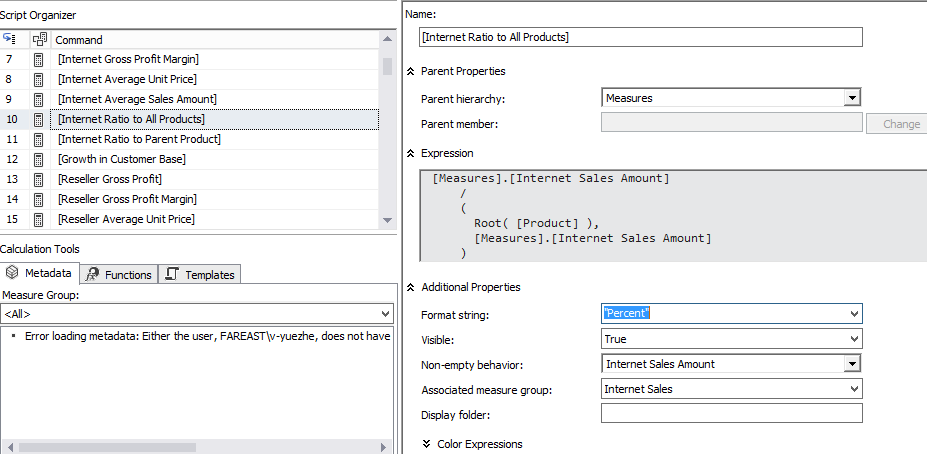Click metadata pane scroll right arrow
This screenshot has width=927, height=454.
384,447
